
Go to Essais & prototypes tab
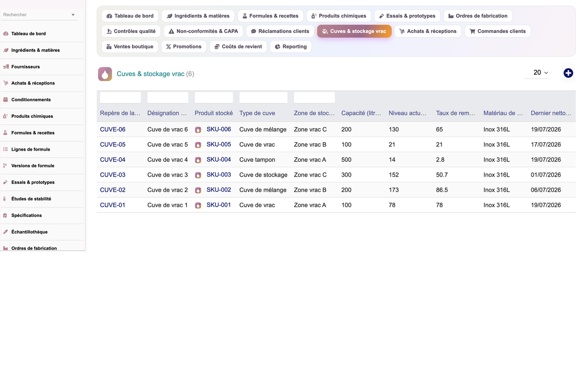coord(408,16)
